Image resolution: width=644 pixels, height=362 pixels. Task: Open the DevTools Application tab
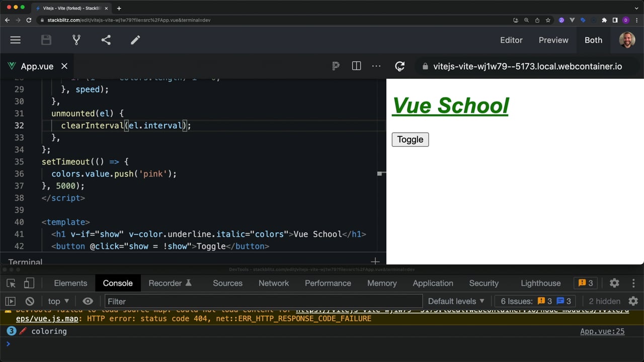click(433, 283)
